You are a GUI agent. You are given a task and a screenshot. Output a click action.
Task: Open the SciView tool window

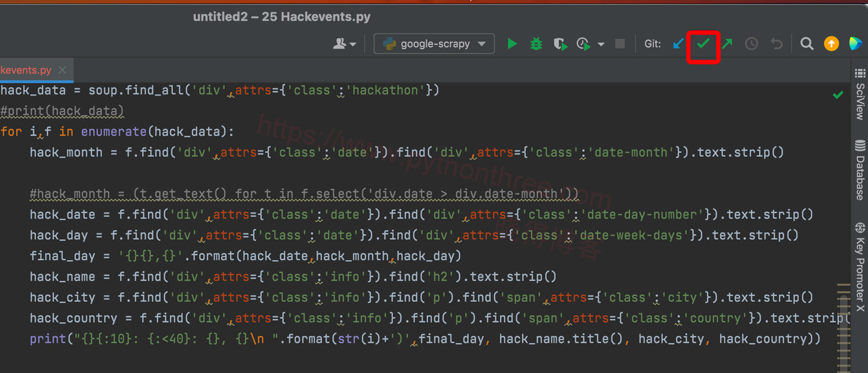click(860, 94)
